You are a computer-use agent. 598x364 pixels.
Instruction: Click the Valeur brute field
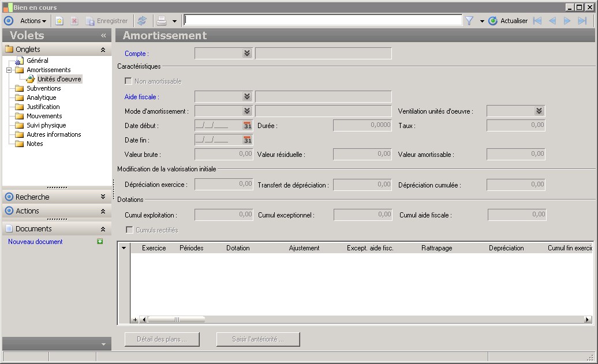[x=224, y=154]
